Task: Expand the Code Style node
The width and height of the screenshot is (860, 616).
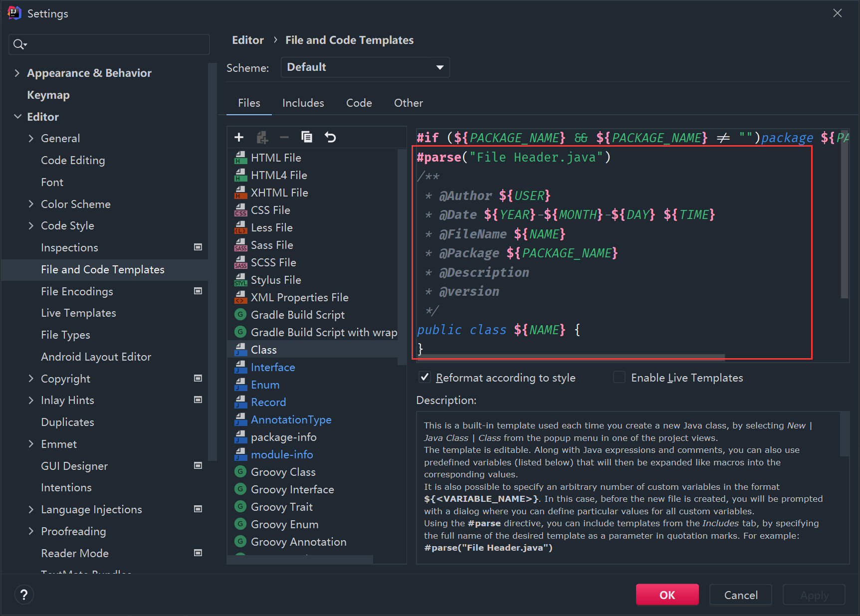Action: click(31, 225)
